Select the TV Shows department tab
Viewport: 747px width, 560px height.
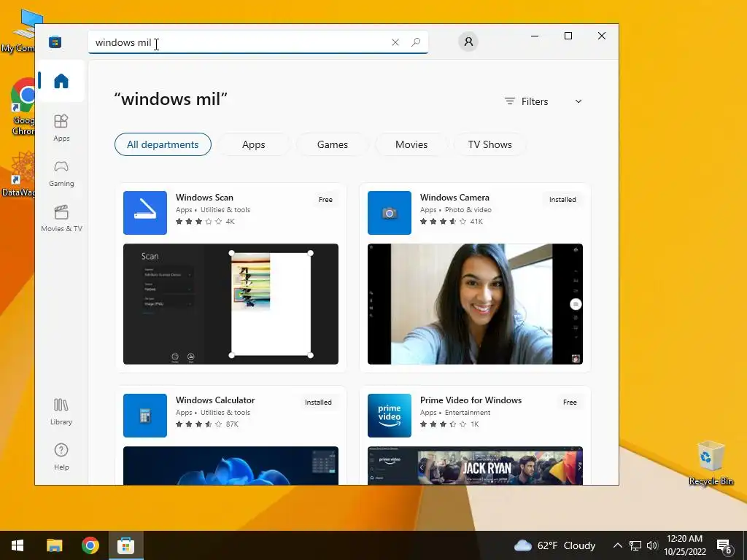coord(490,144)
